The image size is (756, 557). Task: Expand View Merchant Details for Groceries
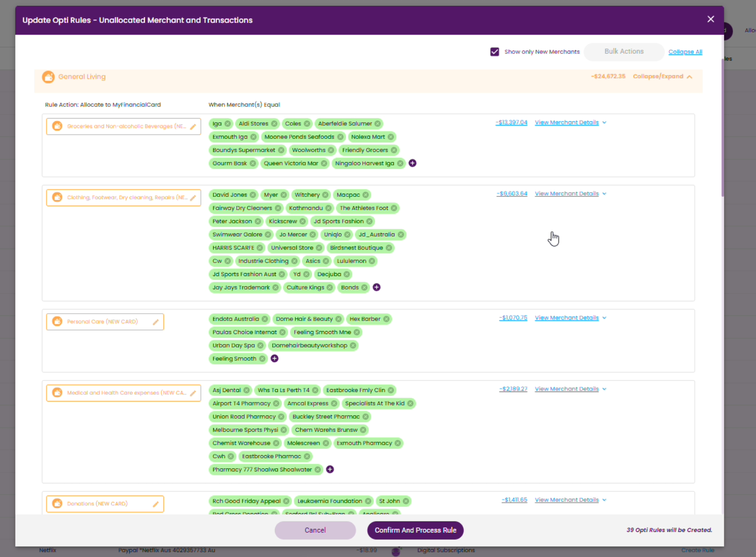pos(570,123)
